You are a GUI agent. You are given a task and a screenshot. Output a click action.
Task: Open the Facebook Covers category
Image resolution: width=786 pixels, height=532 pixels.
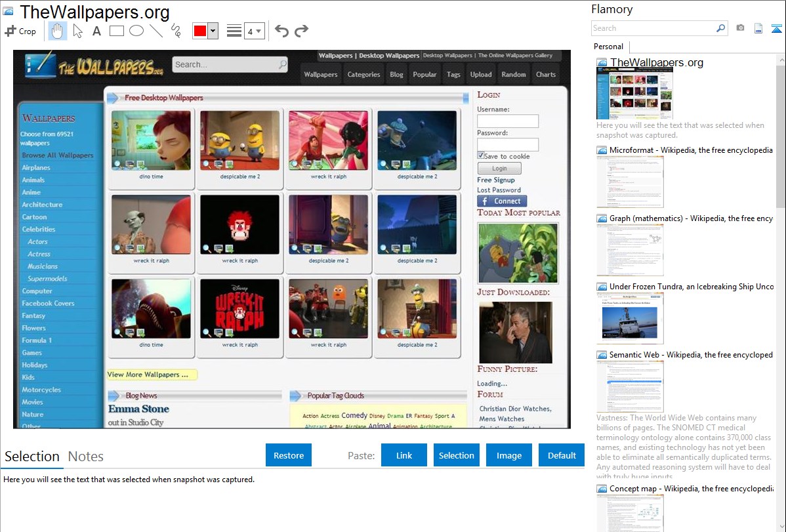(48, 303)
